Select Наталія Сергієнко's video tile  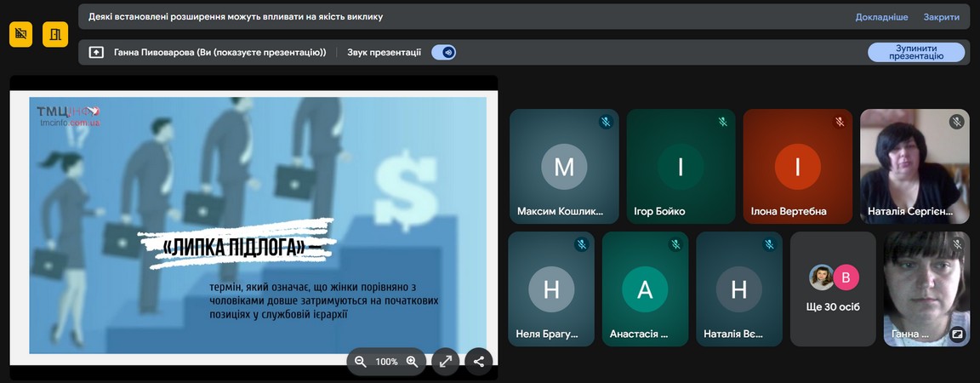914,166
